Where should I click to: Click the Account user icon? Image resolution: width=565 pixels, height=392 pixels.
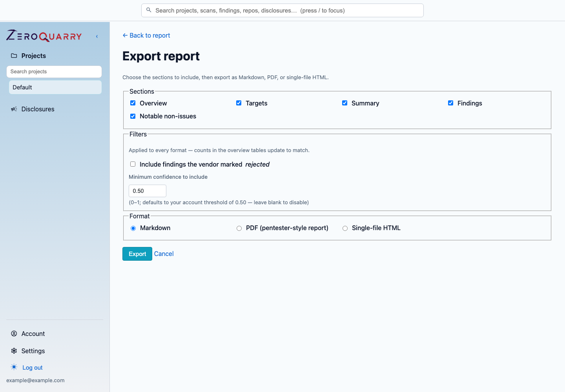[x=14, y=334]
